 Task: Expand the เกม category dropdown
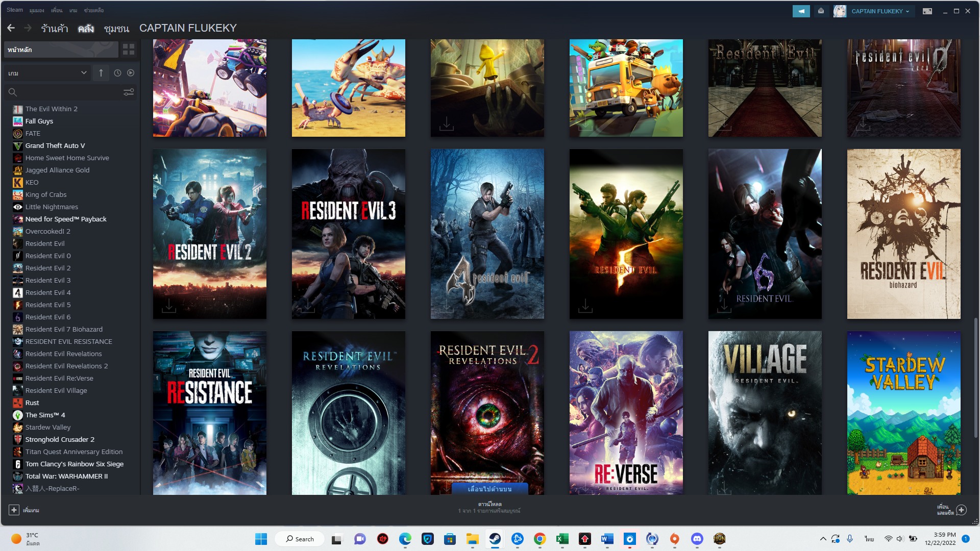(x=47, y=73)
